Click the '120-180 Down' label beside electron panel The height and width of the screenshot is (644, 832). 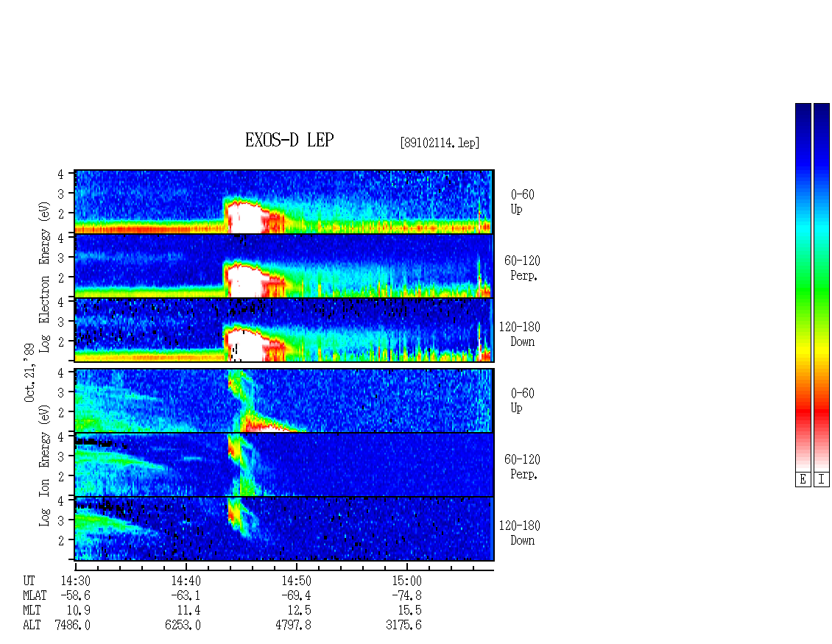tap(520, 334)
